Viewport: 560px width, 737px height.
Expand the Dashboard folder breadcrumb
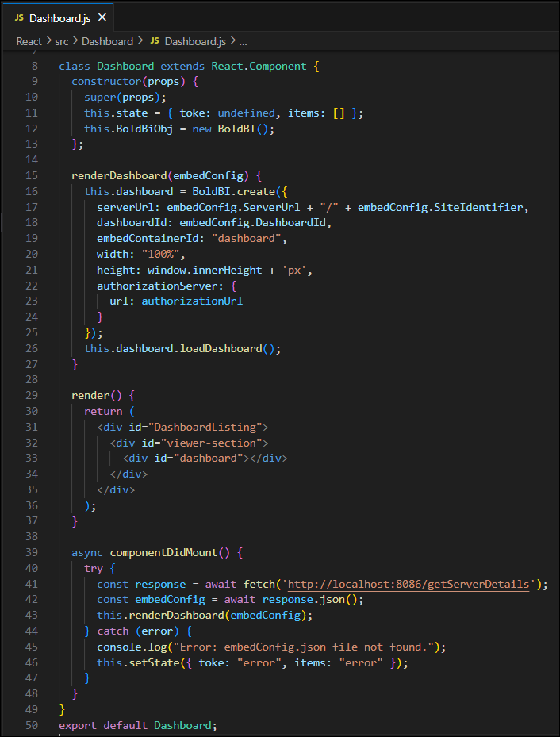click(107, 40)
